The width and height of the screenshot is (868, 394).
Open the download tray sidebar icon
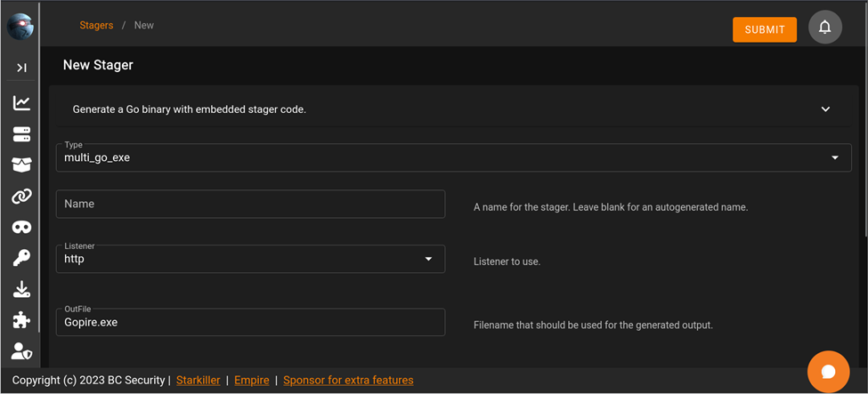(21, 289)
